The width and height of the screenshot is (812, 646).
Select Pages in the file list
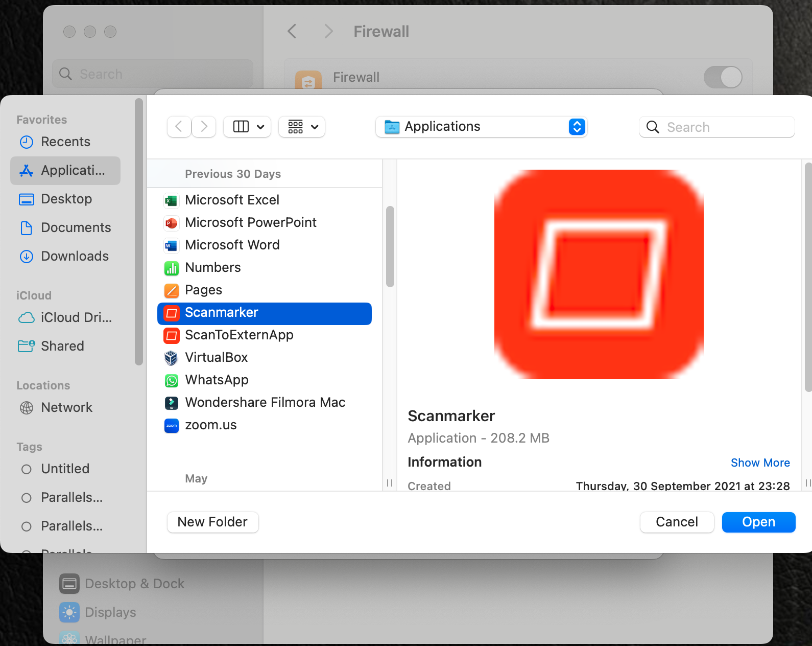click(x=265, y=290)
